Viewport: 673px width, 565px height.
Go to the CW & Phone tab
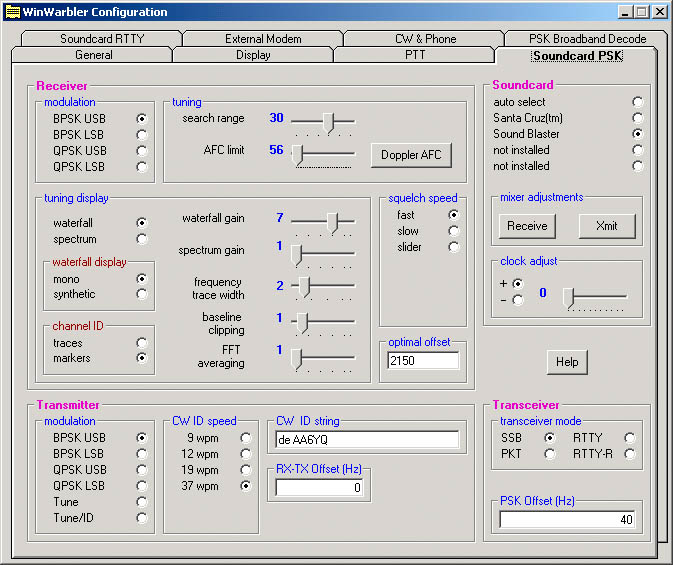pos(425,39)
